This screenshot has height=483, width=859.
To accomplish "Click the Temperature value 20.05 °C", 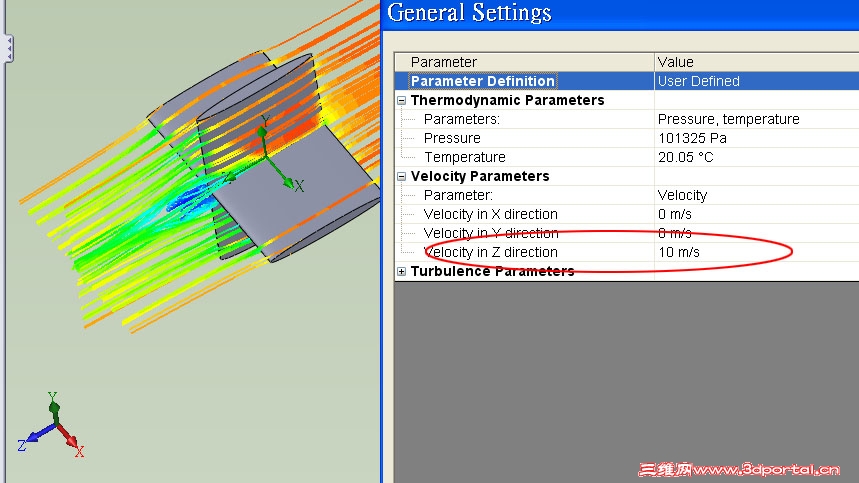I will point(686,158).
